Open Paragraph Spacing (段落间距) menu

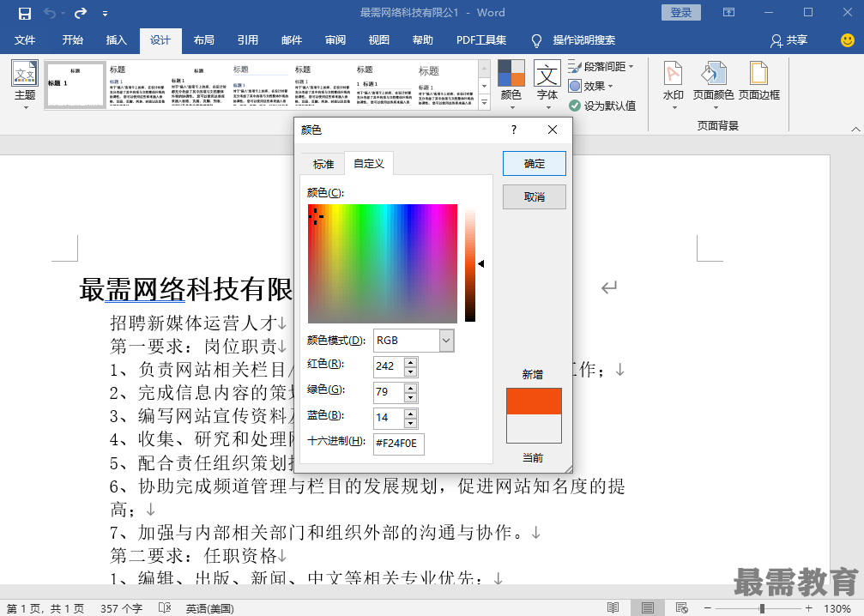601,67
